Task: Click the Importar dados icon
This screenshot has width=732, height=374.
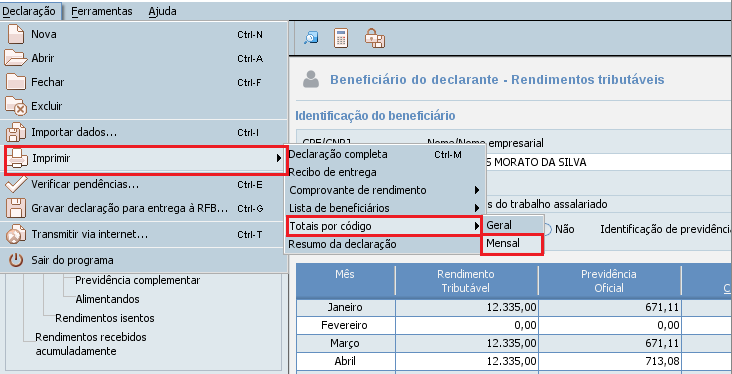Action: click(x=15, y=133)
